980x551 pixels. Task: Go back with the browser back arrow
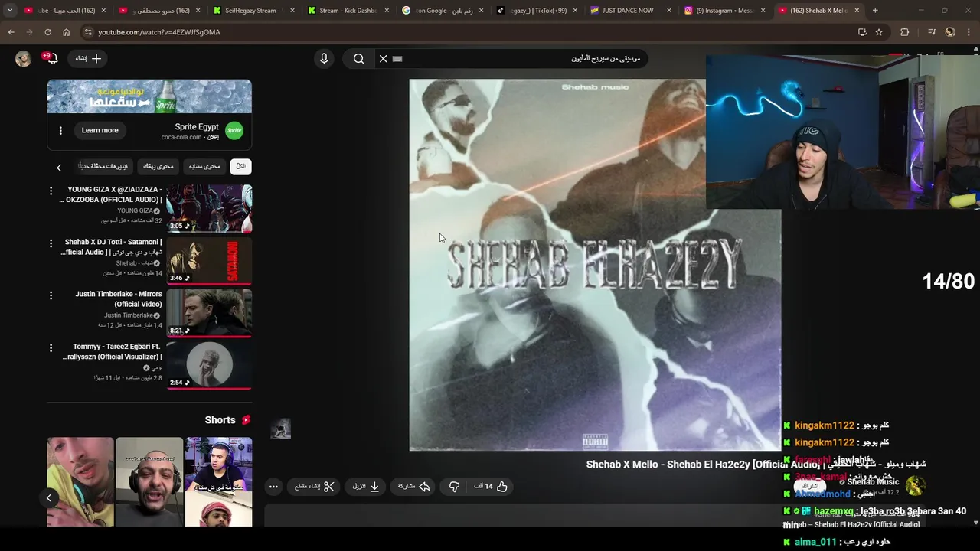11,32
